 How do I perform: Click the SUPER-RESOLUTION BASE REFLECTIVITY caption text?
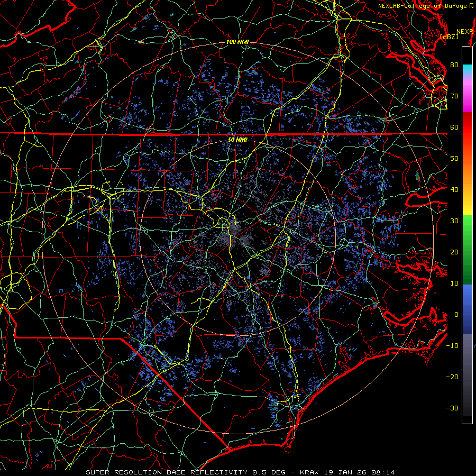167,472
